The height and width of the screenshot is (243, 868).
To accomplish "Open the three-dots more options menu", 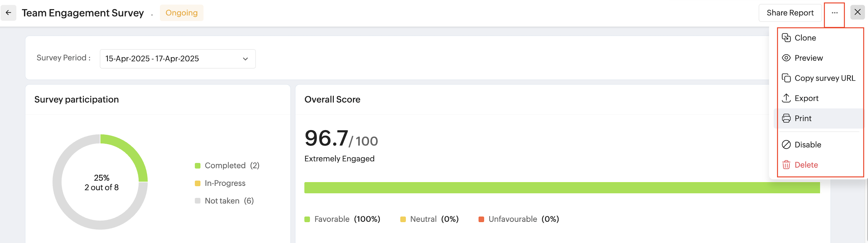I will click(834, 13).
